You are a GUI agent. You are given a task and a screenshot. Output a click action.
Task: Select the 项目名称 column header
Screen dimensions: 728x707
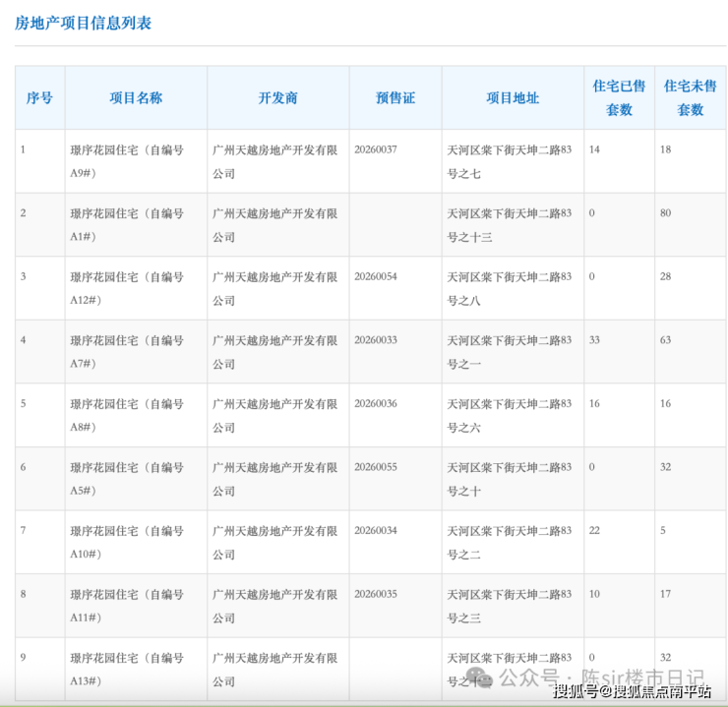click(x=136, y=98)
